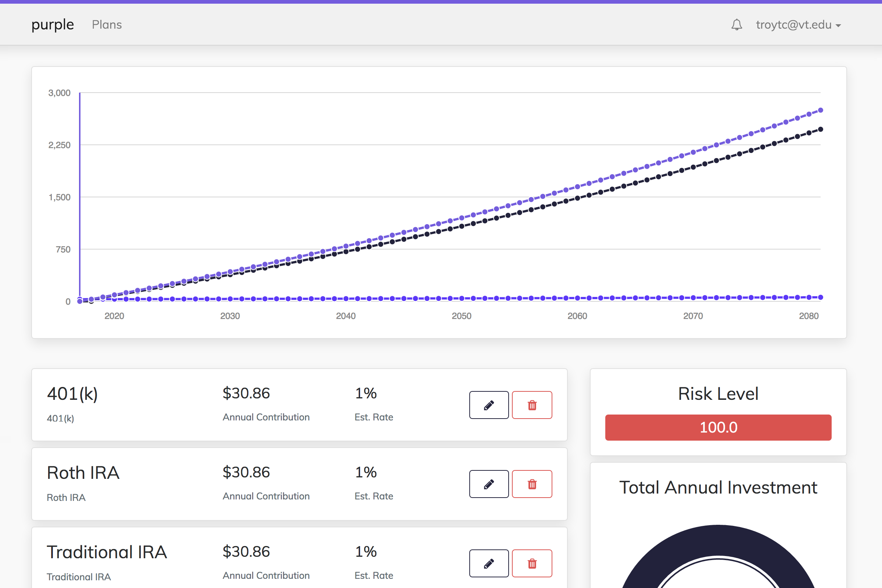Click the flat bottom line's last data point
882x588 pixels.
point(821,297)
